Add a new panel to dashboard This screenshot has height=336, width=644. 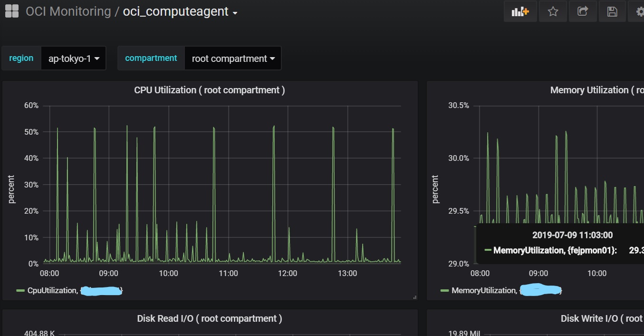tap(520, 11)
